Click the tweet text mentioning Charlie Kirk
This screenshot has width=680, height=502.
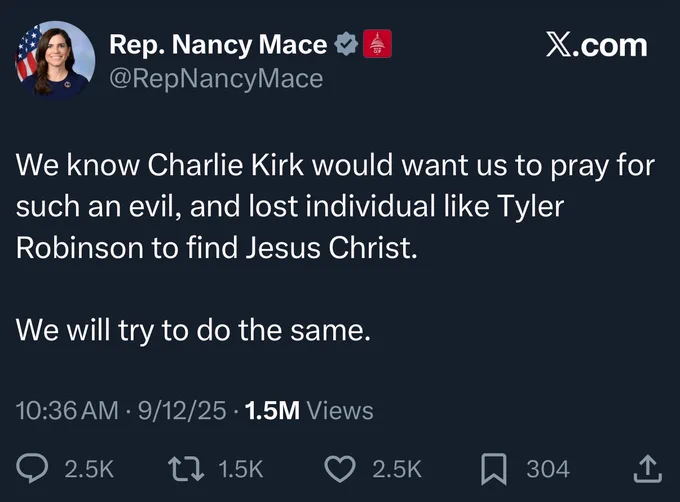pos(335,206)
